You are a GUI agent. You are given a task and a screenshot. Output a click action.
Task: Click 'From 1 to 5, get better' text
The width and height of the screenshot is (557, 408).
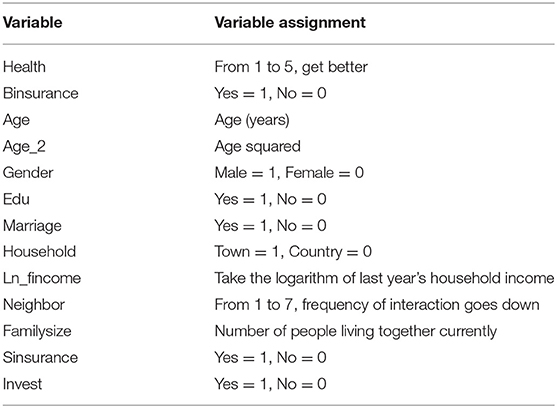(291, 67)
